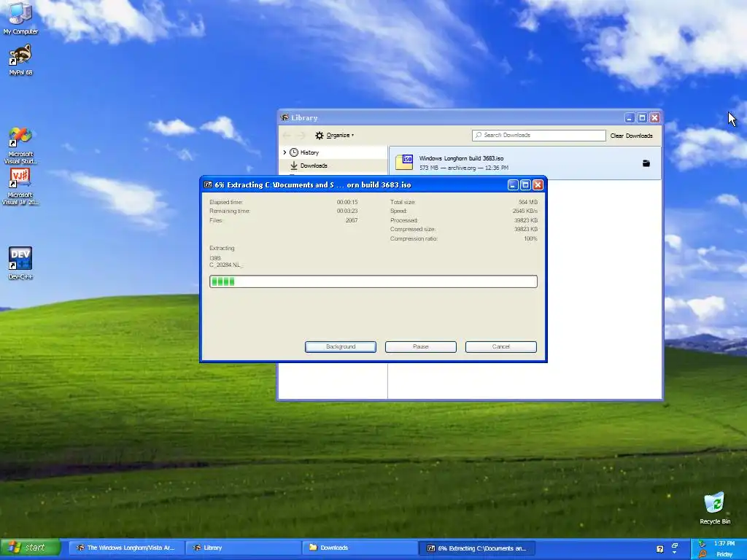Screen dimensions: 747x560
Task: Open the language bar options arrow
Action: coord(675,553)
